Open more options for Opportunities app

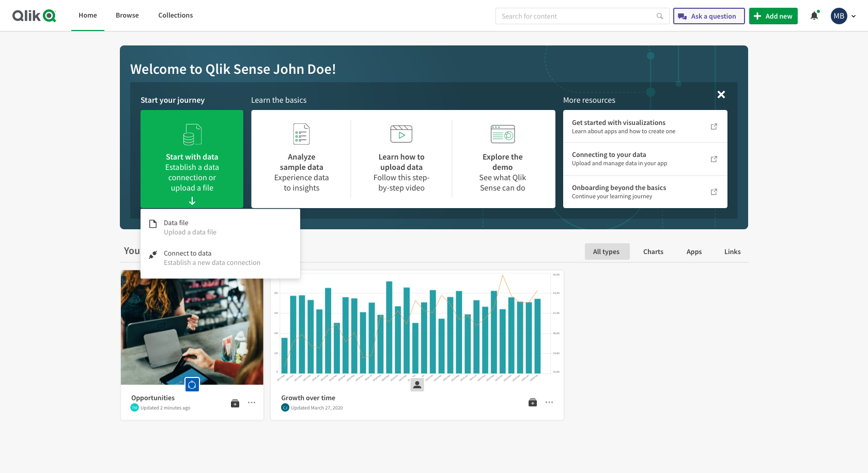(x=252, y=403)
